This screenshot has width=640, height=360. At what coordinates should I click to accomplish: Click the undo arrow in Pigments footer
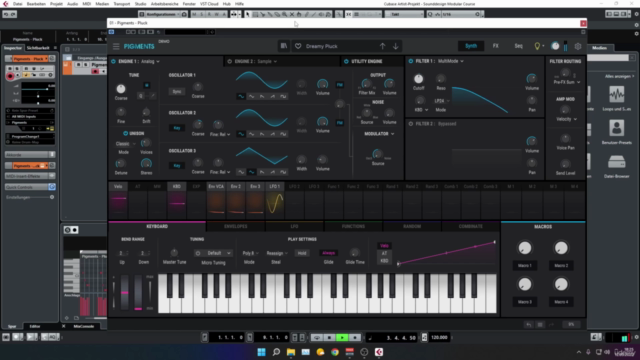[529, 324]
